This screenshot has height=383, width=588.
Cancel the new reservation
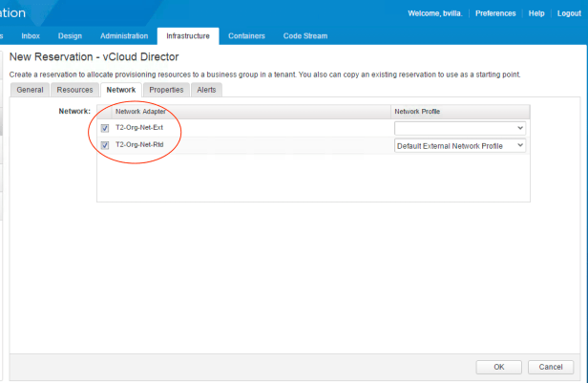pyautogui.click(x=550, y=367)
